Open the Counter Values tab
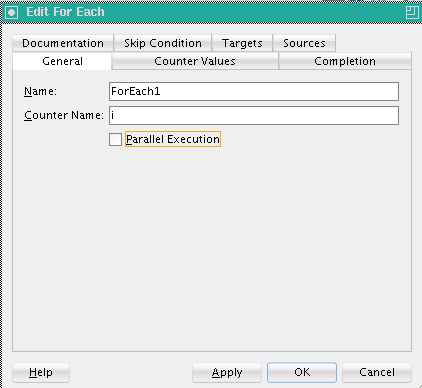422x388 pixels. coord(195,61)
